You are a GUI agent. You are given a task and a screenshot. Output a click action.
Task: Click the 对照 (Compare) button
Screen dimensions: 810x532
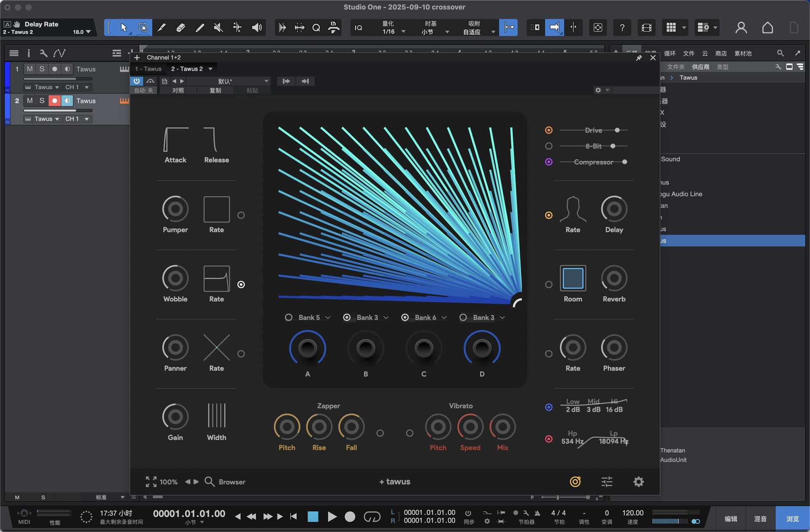(178, 90)
